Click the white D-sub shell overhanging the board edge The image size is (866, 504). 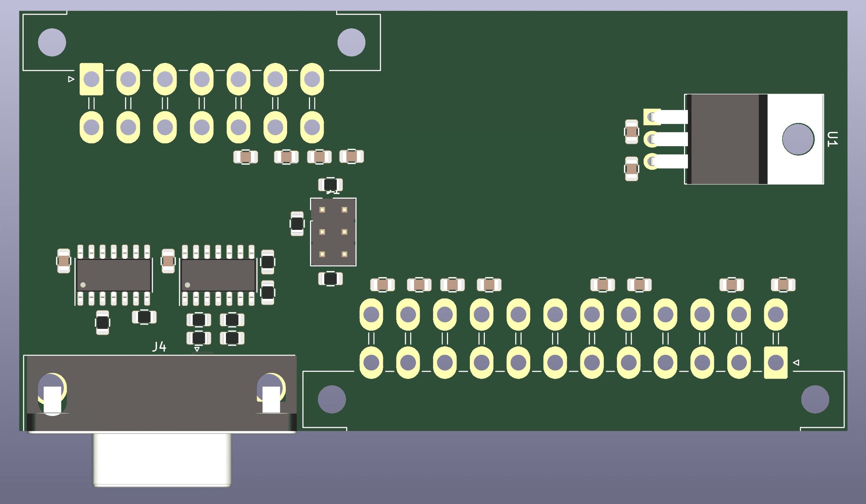pos(162,460)
